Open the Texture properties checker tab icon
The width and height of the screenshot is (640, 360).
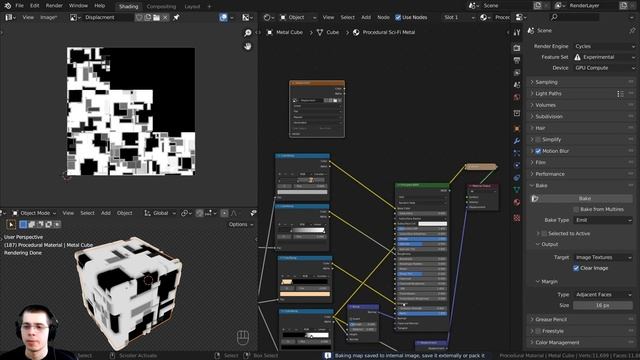[x=517, y=218]
